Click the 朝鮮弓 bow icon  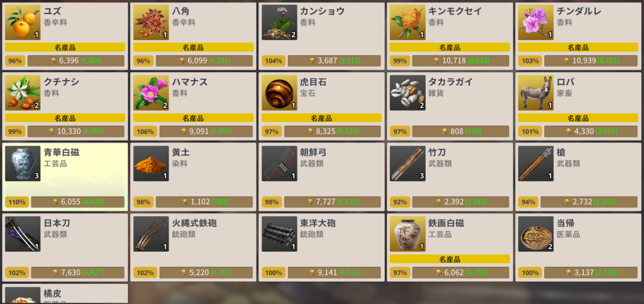click(279, 163)
